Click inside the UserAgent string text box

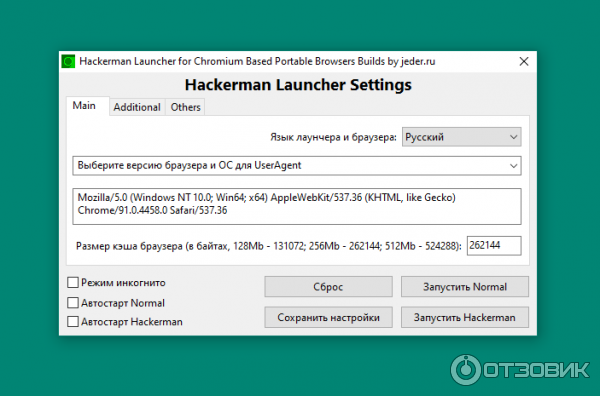tap(297, 206)
